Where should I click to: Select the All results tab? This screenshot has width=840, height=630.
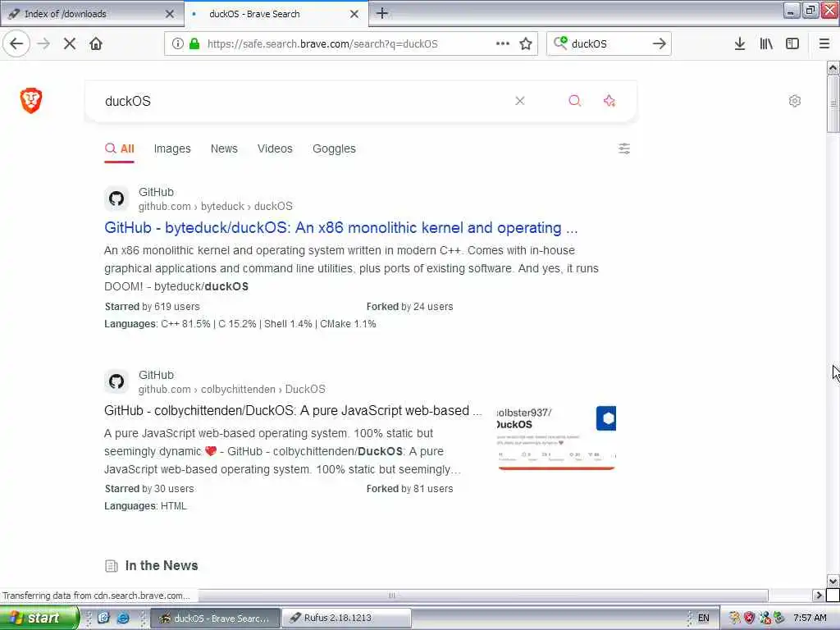(120, 148)
